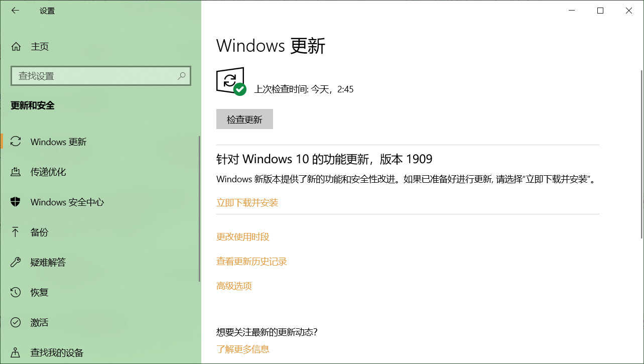Select the 传递优化 icon

16,172
